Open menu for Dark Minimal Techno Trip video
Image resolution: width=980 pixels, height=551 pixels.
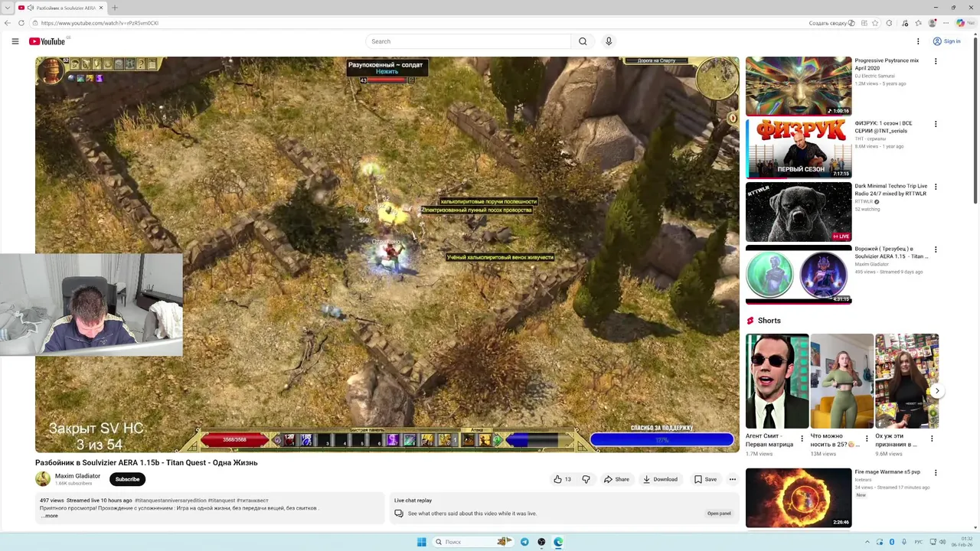click(935, 187)
